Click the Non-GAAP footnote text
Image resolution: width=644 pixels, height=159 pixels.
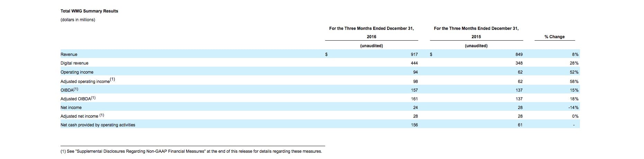coord(191,151)
